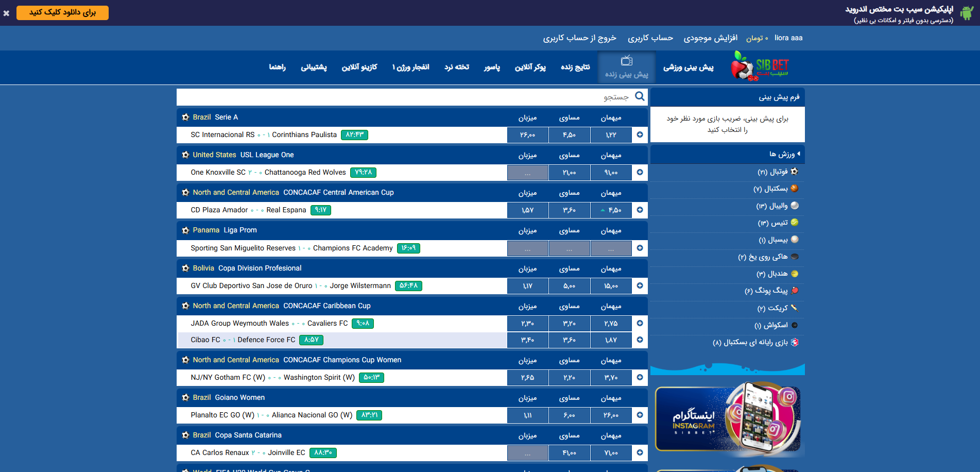The image size is (980, 472).
Task: Open the Instagram promotional banner
Action: click(x=727, y=418)
